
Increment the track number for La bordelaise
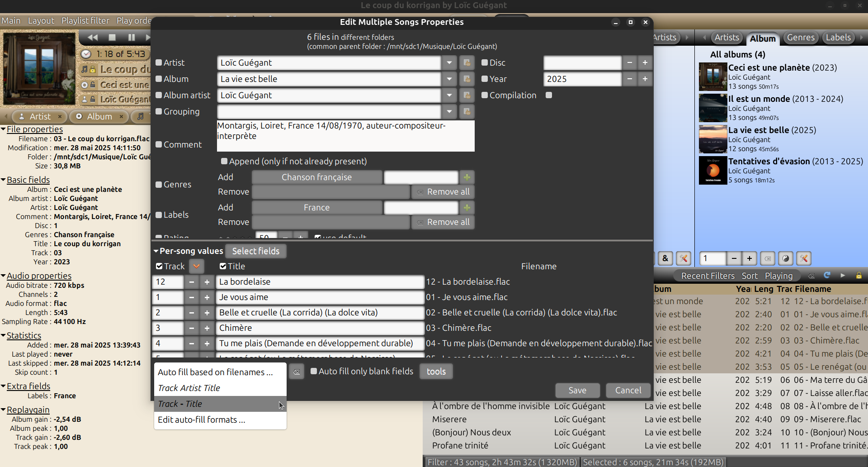207,282
